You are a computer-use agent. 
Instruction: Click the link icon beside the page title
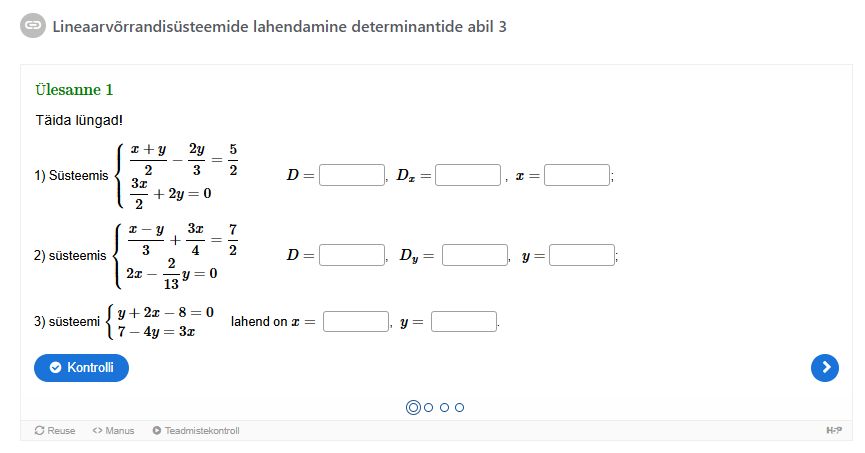coord(33,26)
